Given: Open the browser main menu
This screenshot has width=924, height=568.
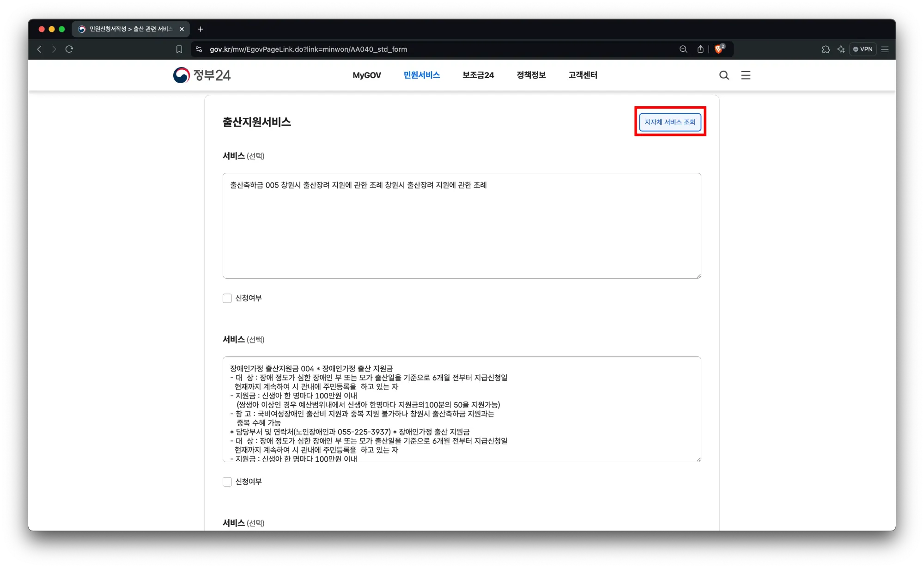Looking at the screenshot, I should [x=885, y=49].
